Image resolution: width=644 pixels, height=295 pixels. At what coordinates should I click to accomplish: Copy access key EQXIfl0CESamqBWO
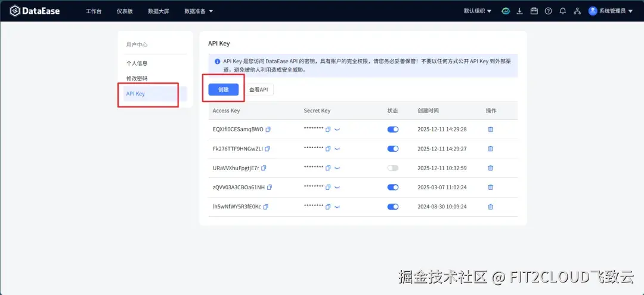tap(268, 129)
